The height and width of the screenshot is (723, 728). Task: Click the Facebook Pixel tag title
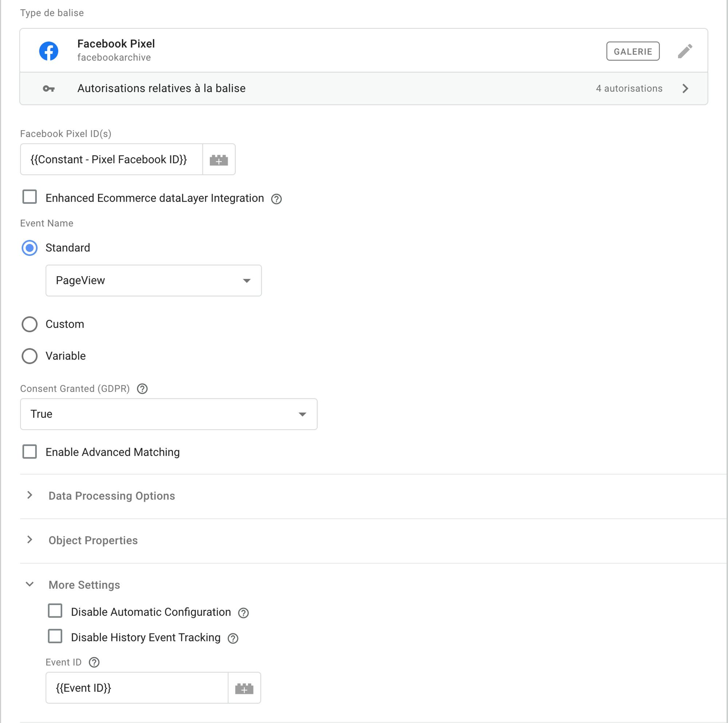tap(116, 44)
